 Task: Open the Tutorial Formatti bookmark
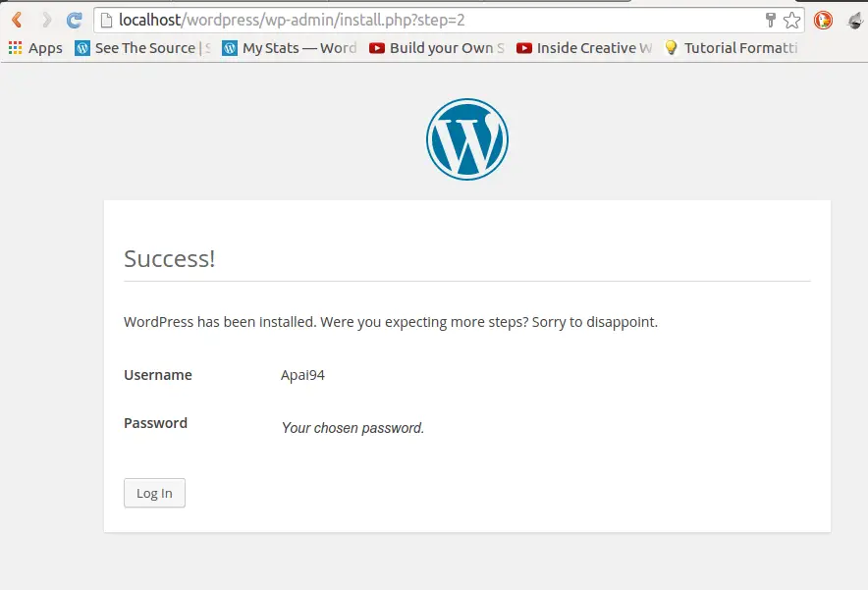point(732,48)
